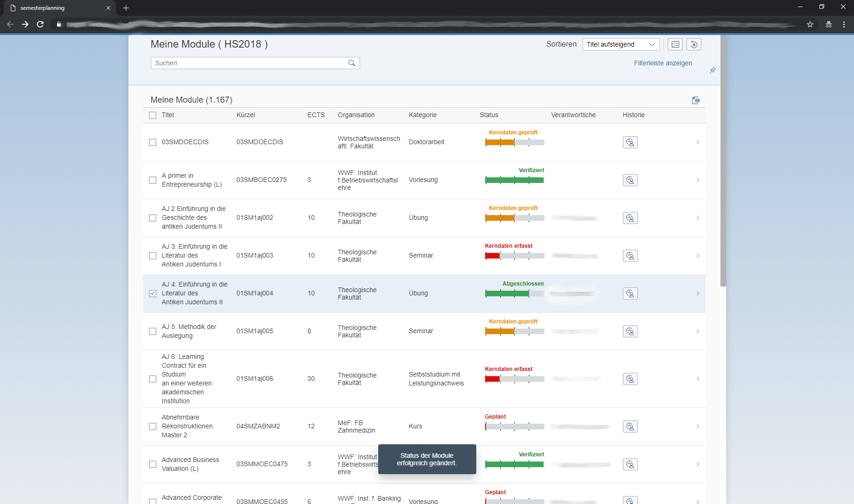Expand the Advanced Business Valuation row chevron
Viewport: 854px width, 504px height.
698,464
